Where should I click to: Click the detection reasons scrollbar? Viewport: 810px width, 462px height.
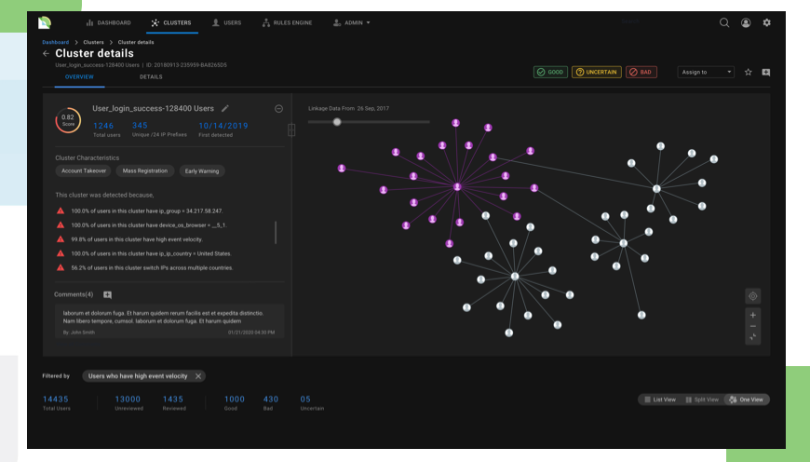(x=275, y=233)
